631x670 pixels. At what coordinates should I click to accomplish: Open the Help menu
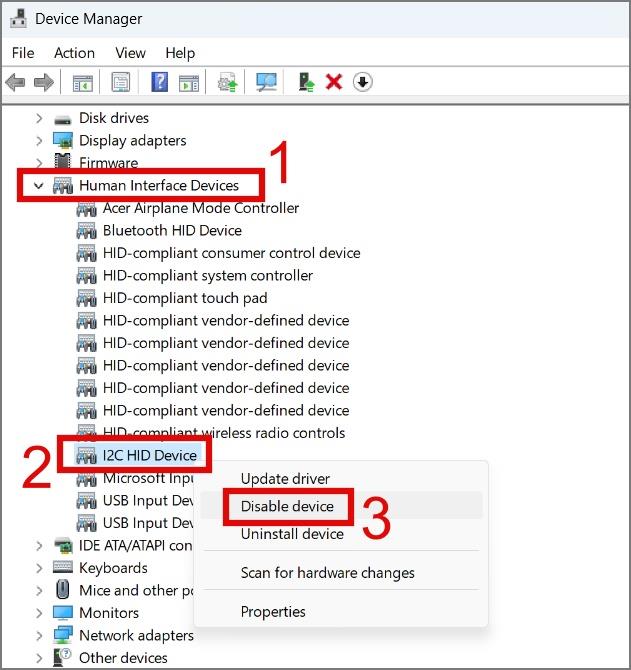pyautogui.click(x=180, y=53)
